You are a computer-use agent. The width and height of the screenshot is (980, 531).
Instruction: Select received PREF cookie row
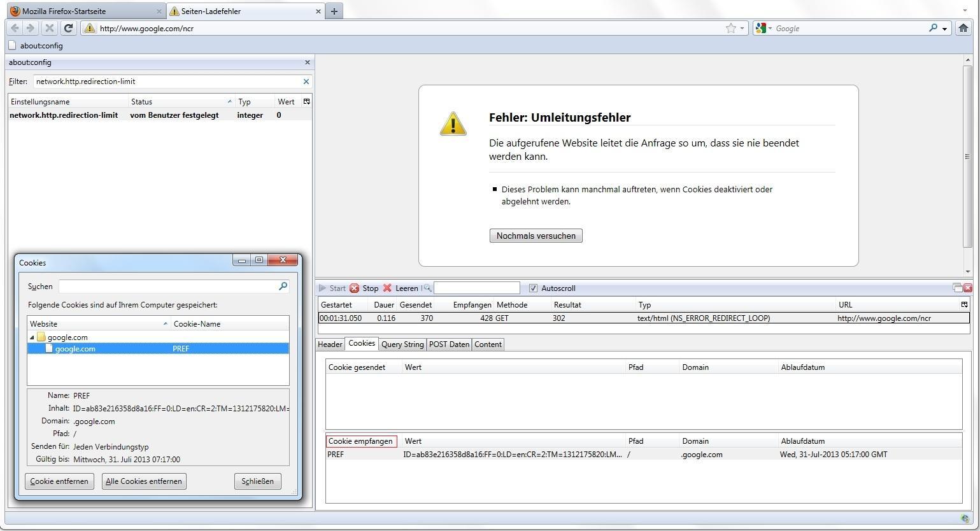coord(644,455)
